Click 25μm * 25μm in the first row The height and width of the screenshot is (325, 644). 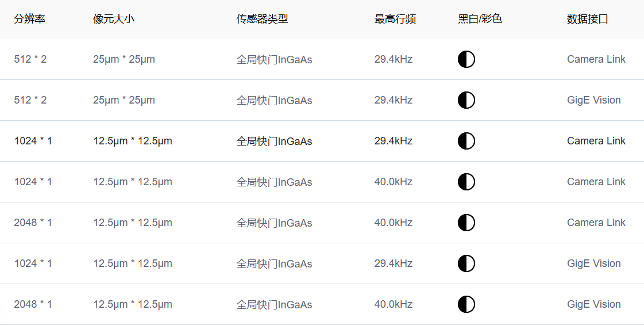(124, 59)
